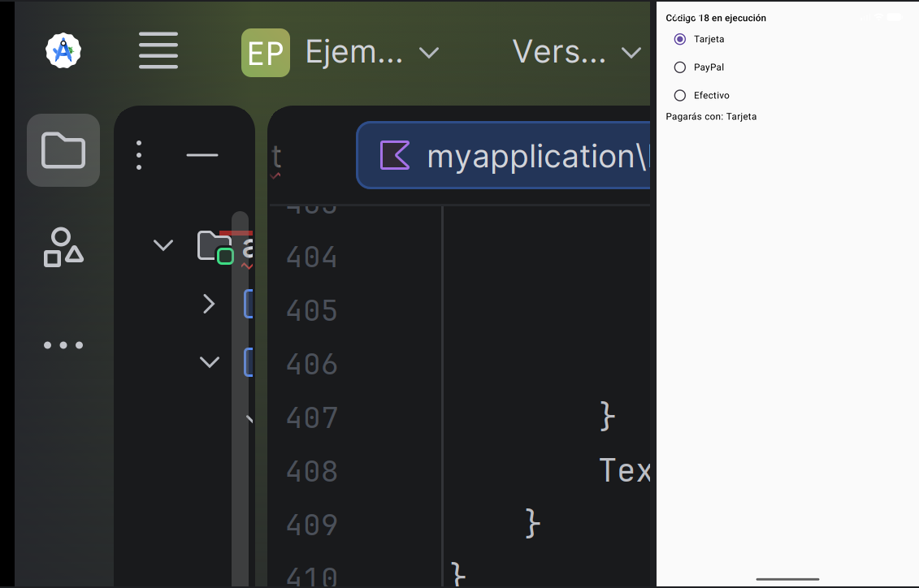Open the Ejem... project dropdown

tap(340, 53)
